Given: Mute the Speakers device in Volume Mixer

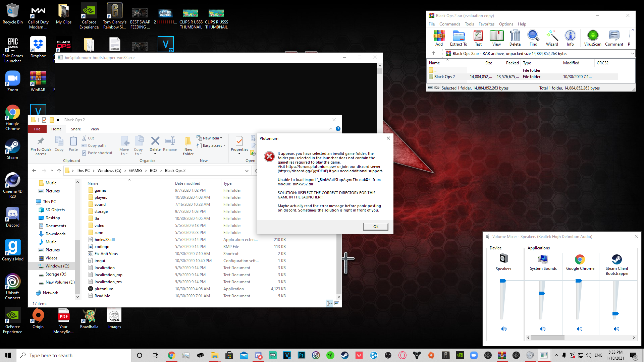Looking at the screenshot, I should 504,329.
